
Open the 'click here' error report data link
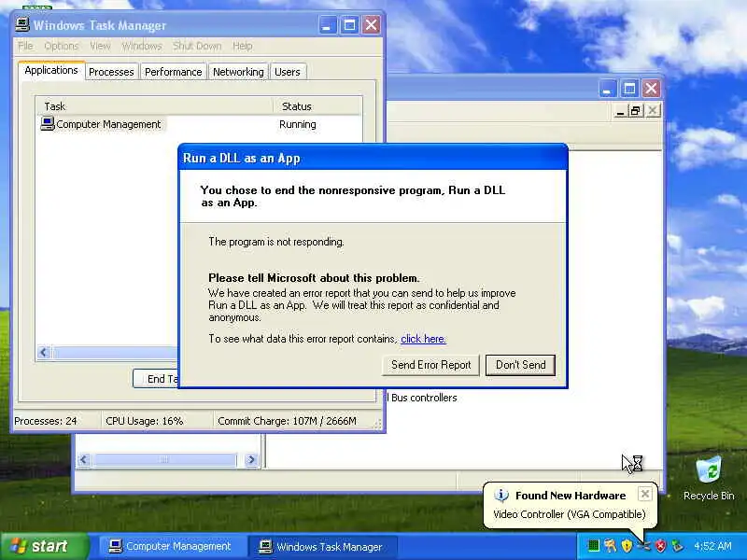(423, 339)
